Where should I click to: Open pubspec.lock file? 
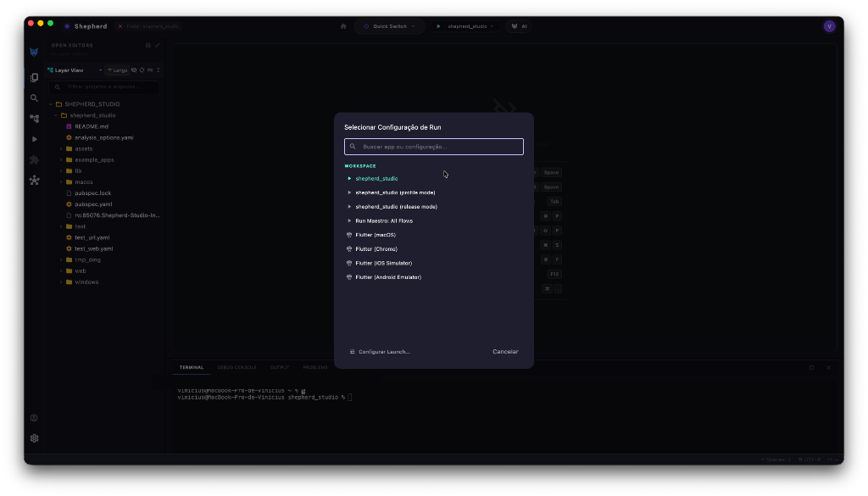coord(93,192)
